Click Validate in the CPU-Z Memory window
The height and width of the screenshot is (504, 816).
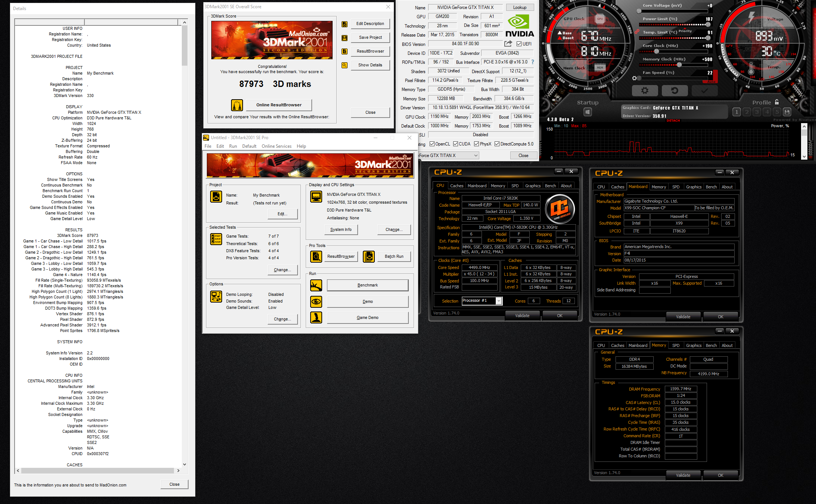coord(683,475)
